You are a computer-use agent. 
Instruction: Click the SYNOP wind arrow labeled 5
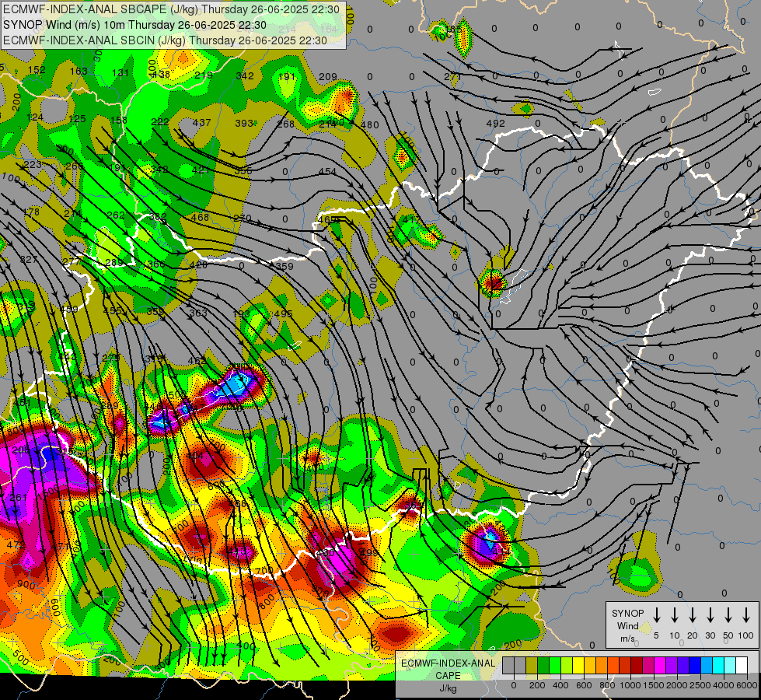point(657,615)
